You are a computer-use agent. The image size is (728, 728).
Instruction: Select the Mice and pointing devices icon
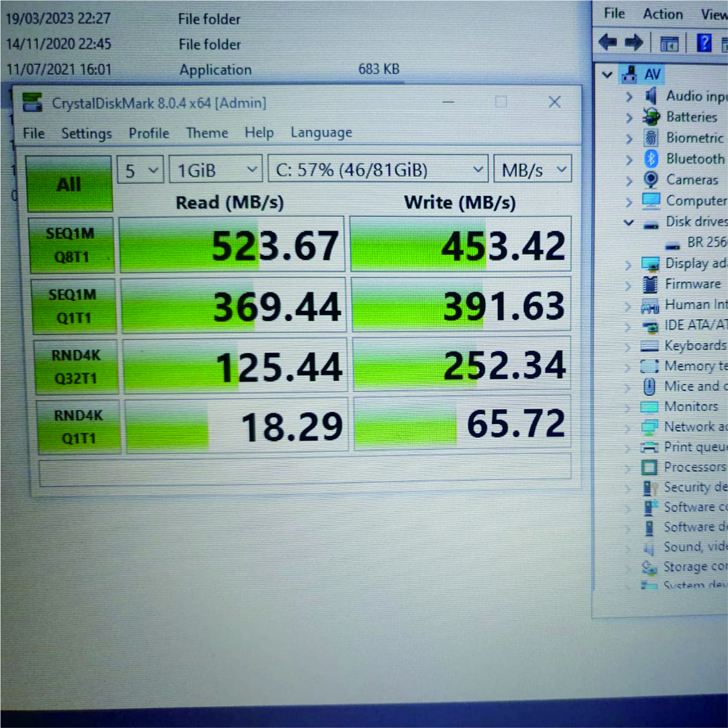649,386
